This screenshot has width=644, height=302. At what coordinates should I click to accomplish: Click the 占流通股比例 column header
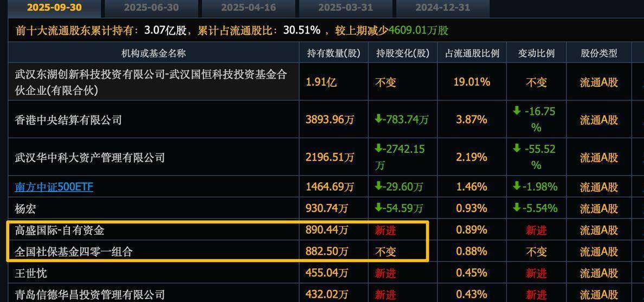coord(472,53)
